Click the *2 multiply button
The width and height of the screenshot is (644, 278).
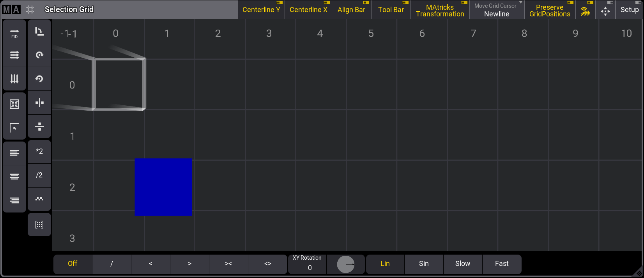pos(39,151)
